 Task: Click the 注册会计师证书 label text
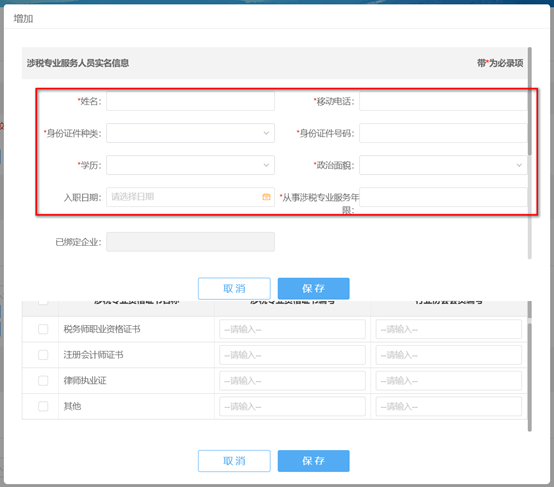(93, 355)
